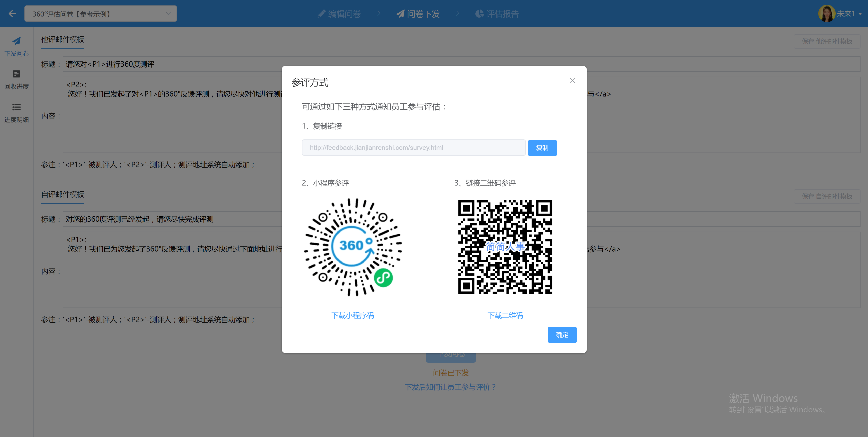This screenshot has height=437, width=868.
Task: Click 保存 他评邮件模板 button
Action: (827, 41)
